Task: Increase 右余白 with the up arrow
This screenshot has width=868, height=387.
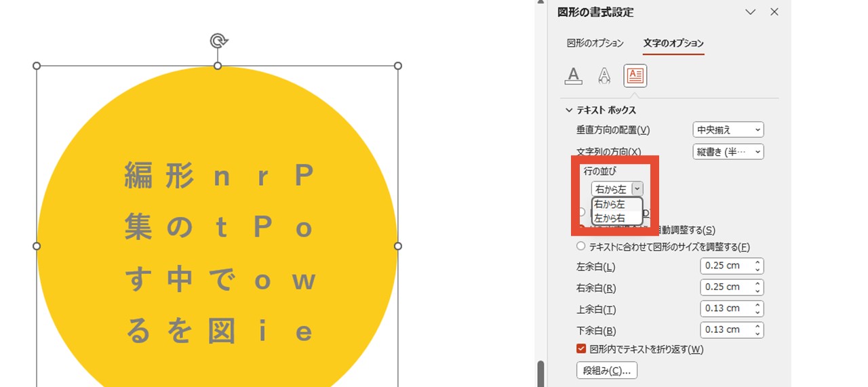Action: point(757,284)
